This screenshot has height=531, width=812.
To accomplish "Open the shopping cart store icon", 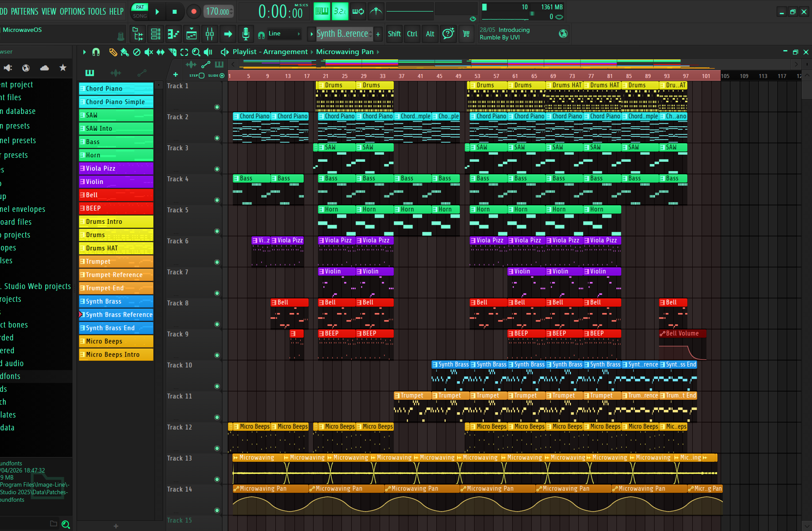I will [x=467, y=34].
